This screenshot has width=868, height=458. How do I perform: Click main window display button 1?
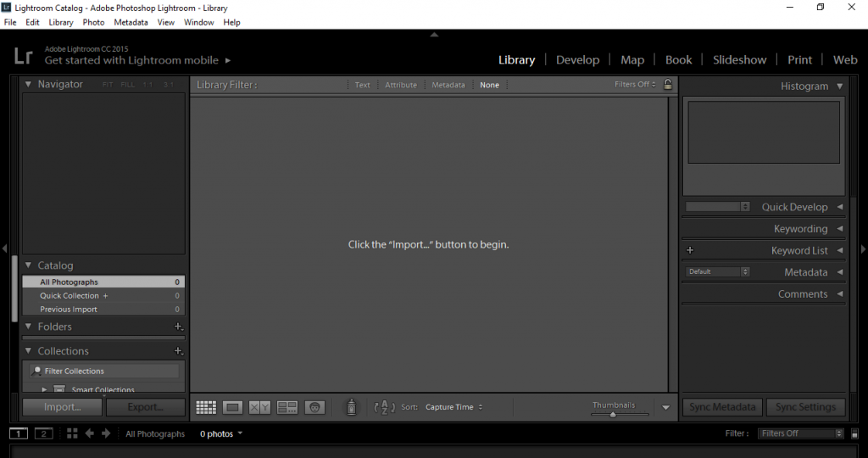[x=19, y=433]
